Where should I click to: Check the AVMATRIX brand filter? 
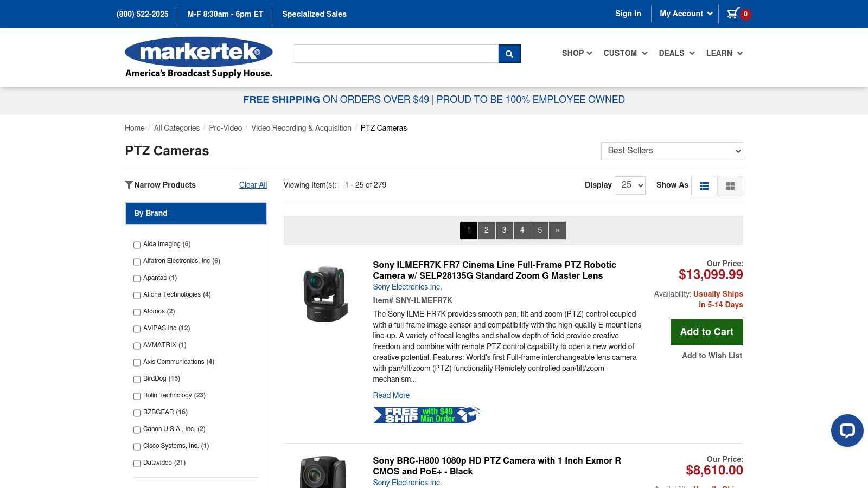(x=137, y=346)
